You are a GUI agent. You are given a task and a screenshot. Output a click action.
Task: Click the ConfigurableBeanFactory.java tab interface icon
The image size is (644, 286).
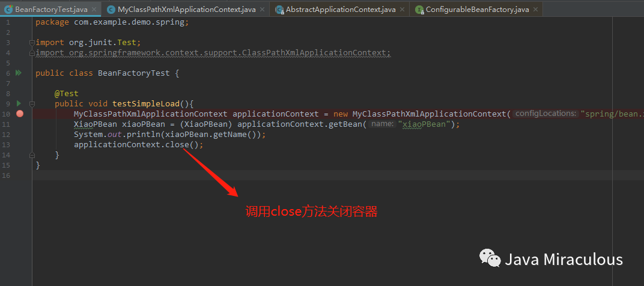click(419, 9)
